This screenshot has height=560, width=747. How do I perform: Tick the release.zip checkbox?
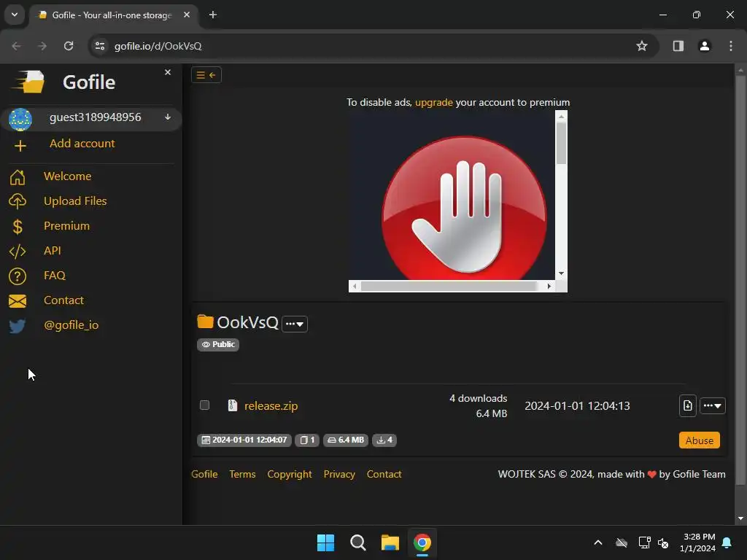(x=204, y=405)
